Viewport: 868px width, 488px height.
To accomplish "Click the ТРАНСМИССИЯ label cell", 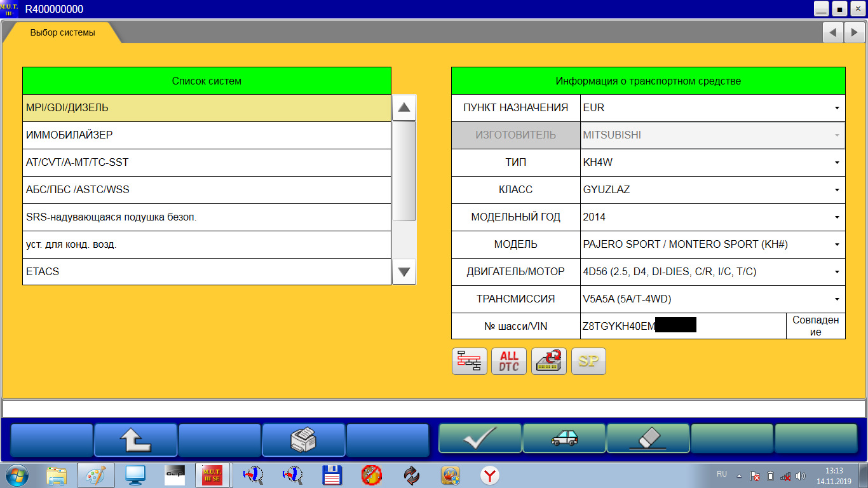I will coord(516,299).
